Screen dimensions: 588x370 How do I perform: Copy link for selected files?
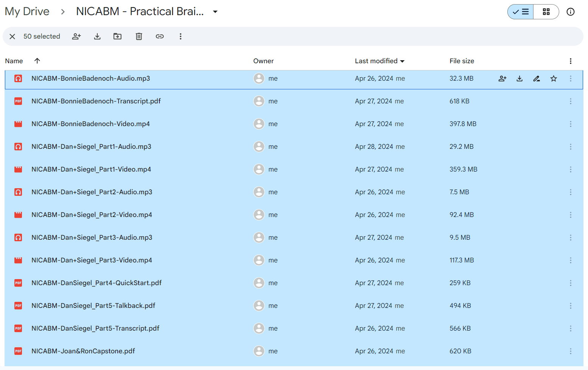(x=160, y=36)
